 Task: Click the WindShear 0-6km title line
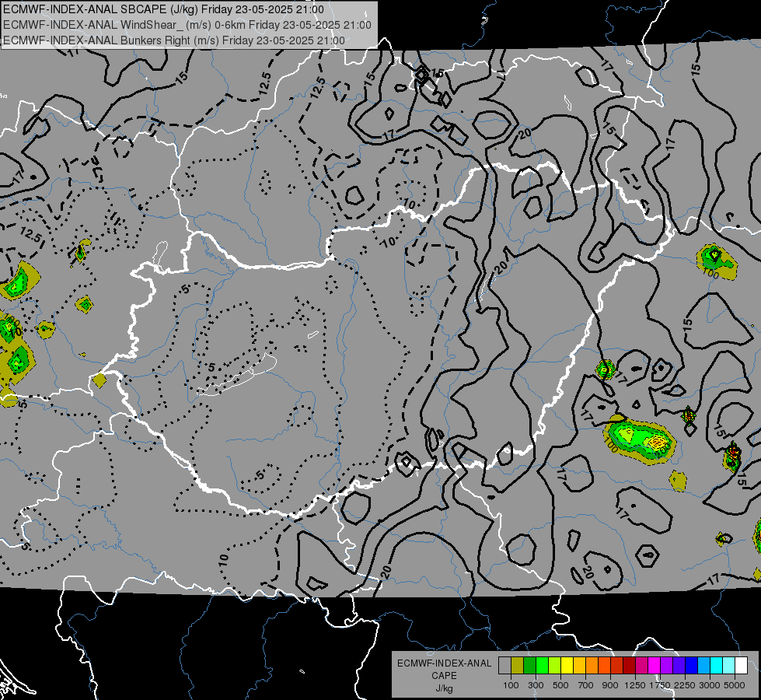[x=187, y=25]
